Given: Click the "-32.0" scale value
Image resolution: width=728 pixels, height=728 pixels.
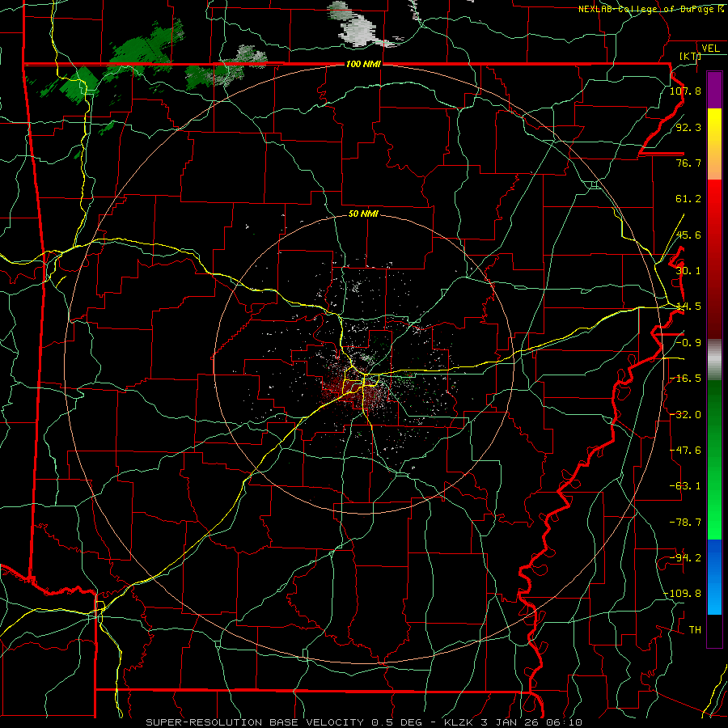Looking at the screenshot, I should point(685,415).
